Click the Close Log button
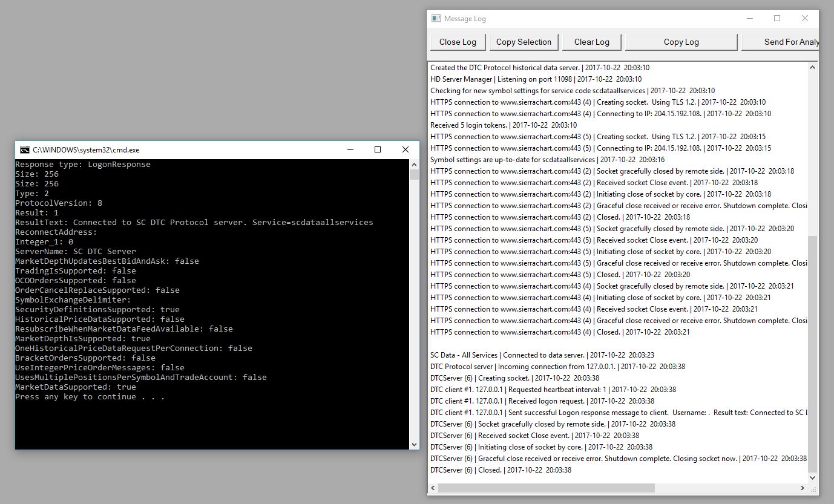 coord(458,42)
